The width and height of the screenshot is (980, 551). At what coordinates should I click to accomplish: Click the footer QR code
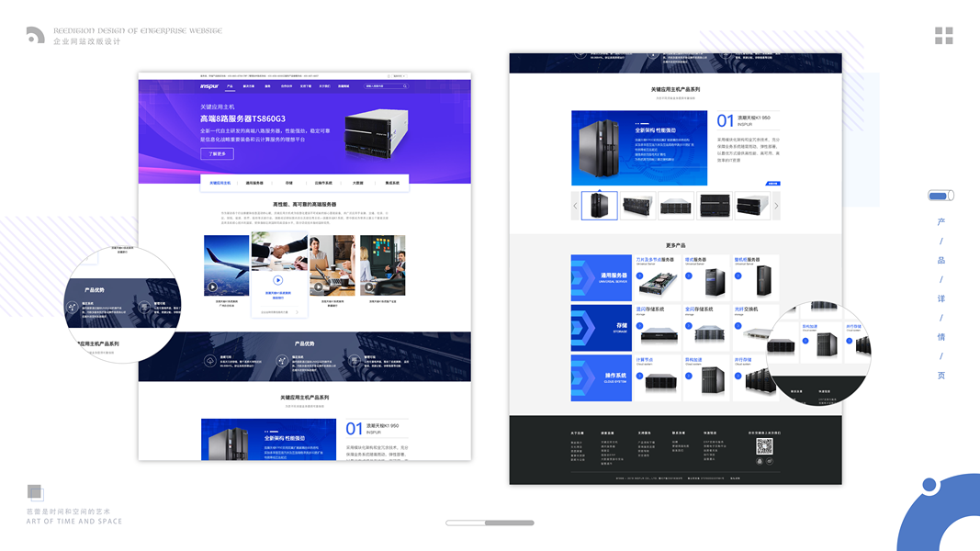[x=764, y=446]
